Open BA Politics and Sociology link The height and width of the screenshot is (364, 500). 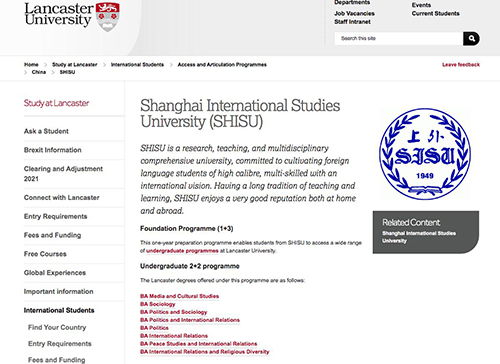pos(173,312)
